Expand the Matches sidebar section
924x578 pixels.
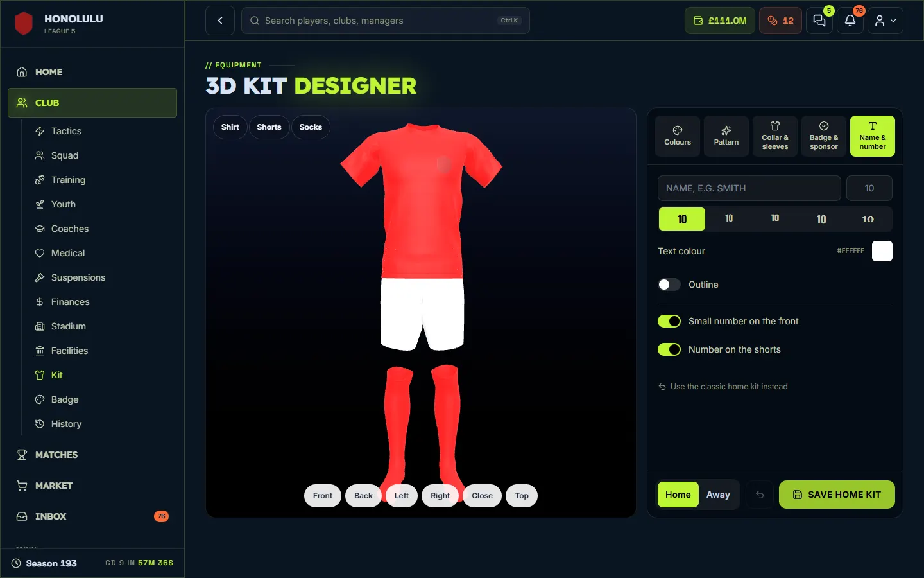92,455
